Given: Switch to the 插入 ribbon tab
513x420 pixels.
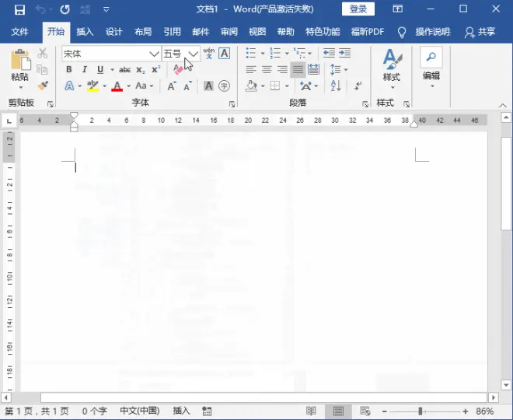Looking at the screenshot, I should [x=85, y=32].
